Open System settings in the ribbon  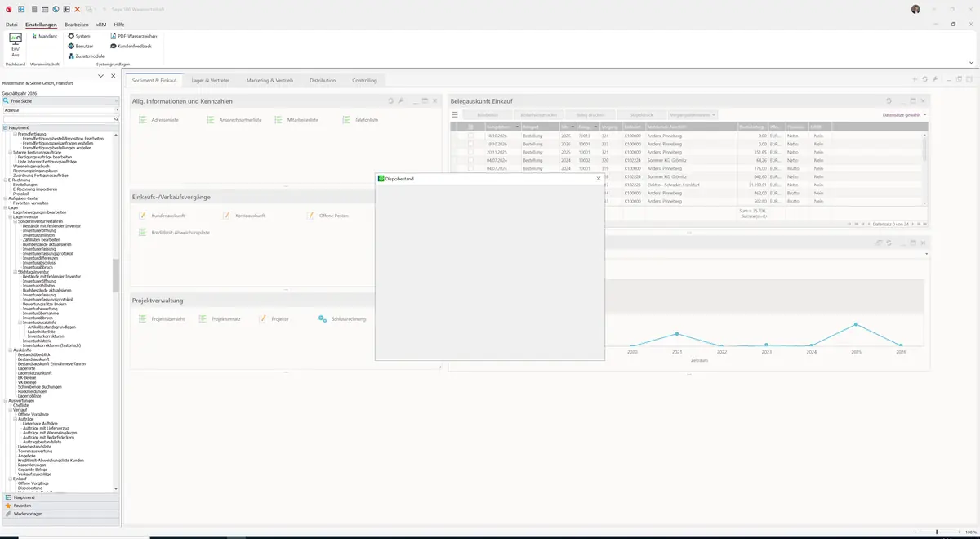(79, 36)
